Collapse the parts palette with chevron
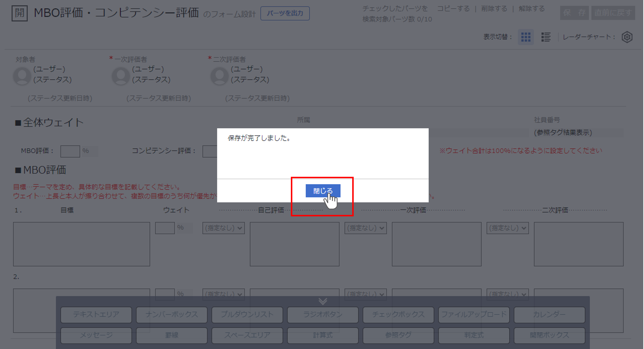 (x=323, y=301)
